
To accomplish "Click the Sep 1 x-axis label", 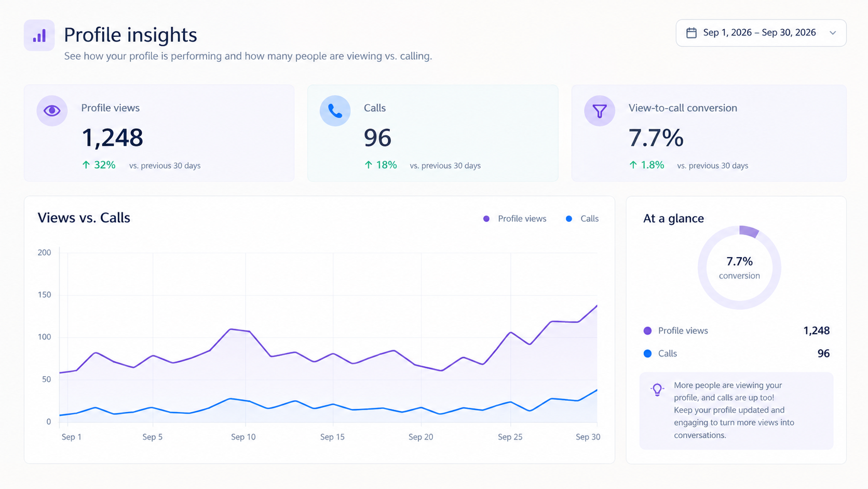I will pos(72,437).
